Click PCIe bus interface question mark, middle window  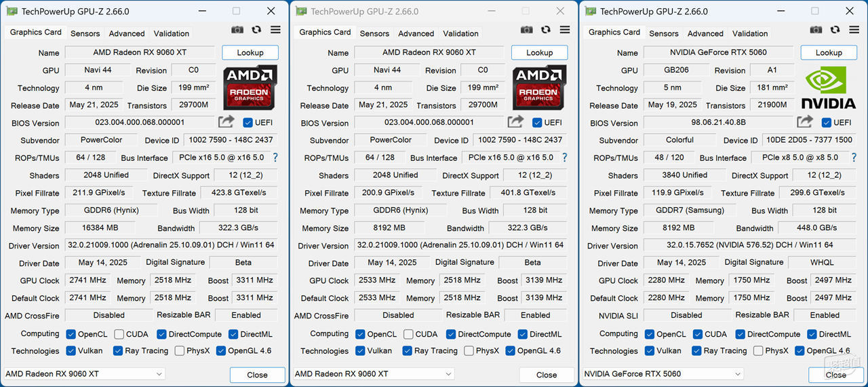565,157
